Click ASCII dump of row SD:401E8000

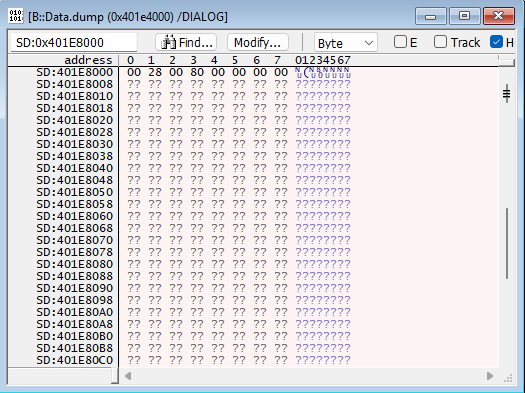pos(323,72)
